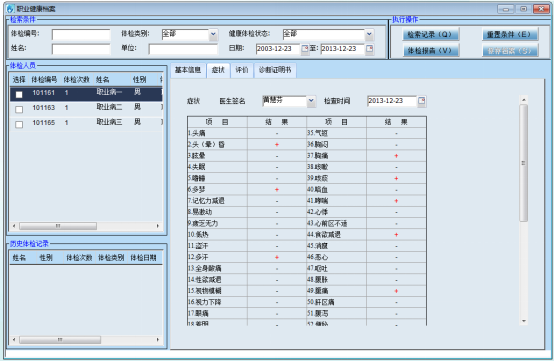Click the symptom cell 16.视力下降
The width and height of the screenshot is (554, 362).
point(217,302)
